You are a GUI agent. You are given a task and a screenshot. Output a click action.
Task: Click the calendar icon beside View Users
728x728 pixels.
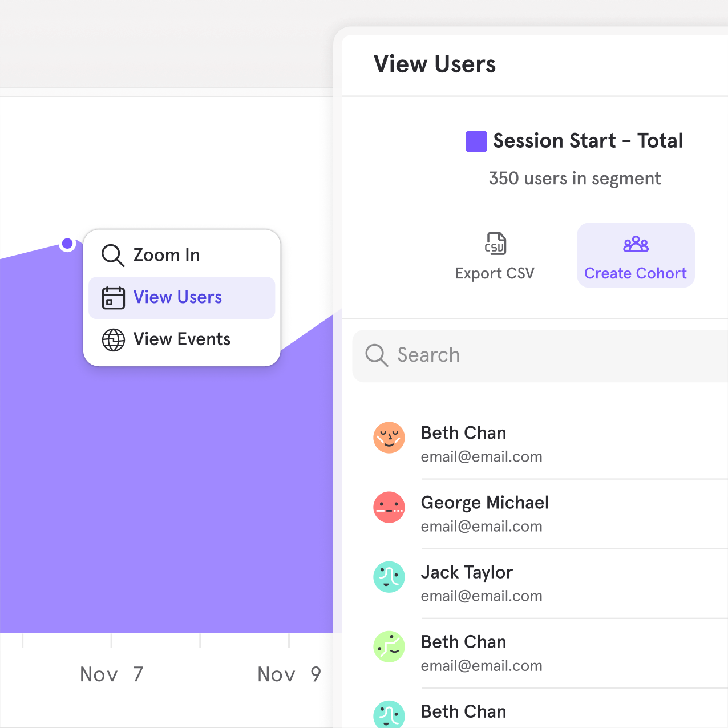coord(113,298)
